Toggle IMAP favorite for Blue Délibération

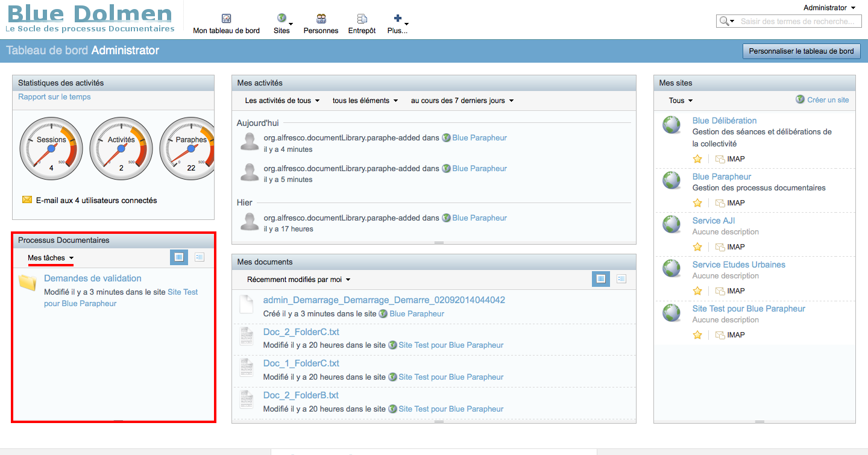pyautogui.click(x=730, y=159)
